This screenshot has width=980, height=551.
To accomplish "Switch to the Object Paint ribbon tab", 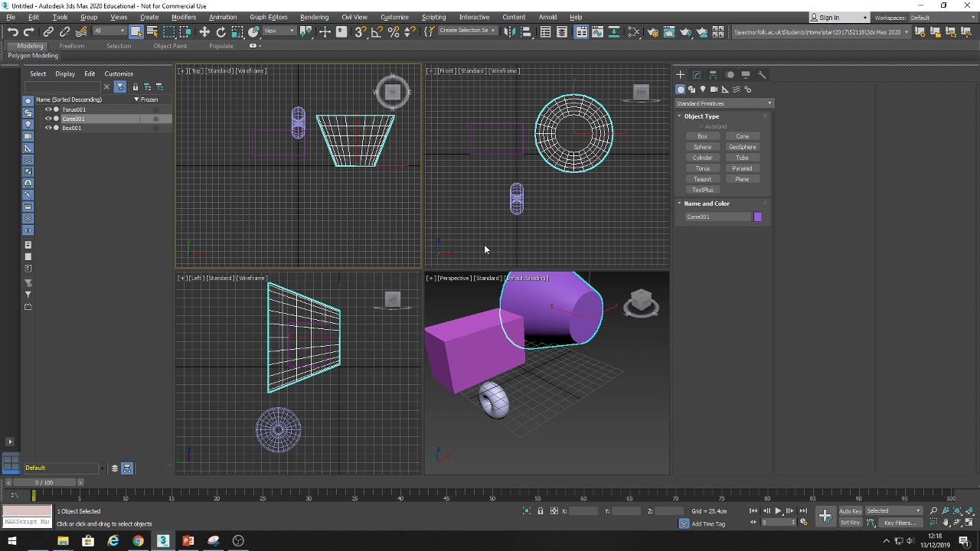I will [170, 46].
